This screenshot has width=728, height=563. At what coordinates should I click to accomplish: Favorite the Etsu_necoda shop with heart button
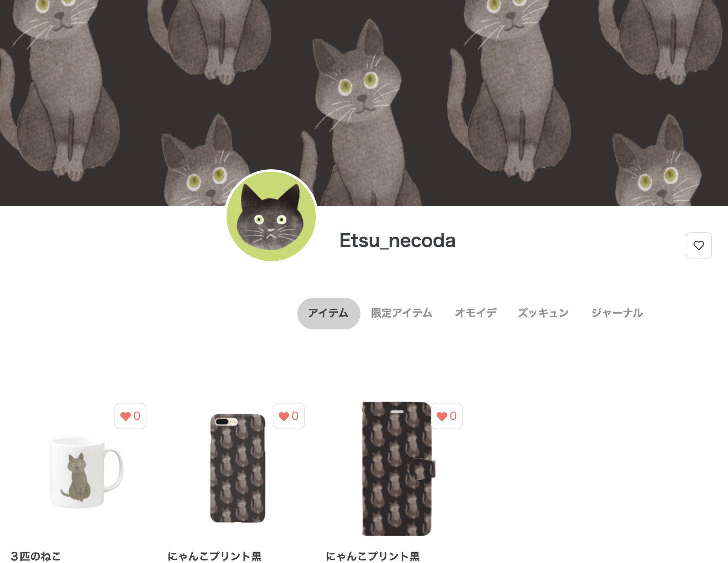[698, 245]
